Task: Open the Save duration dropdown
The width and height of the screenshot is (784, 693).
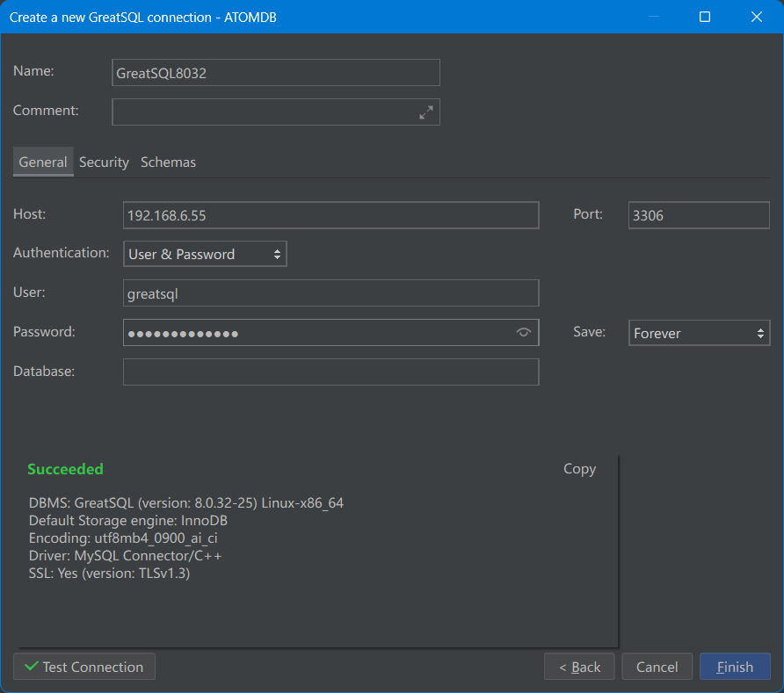Action: [699, 333]
